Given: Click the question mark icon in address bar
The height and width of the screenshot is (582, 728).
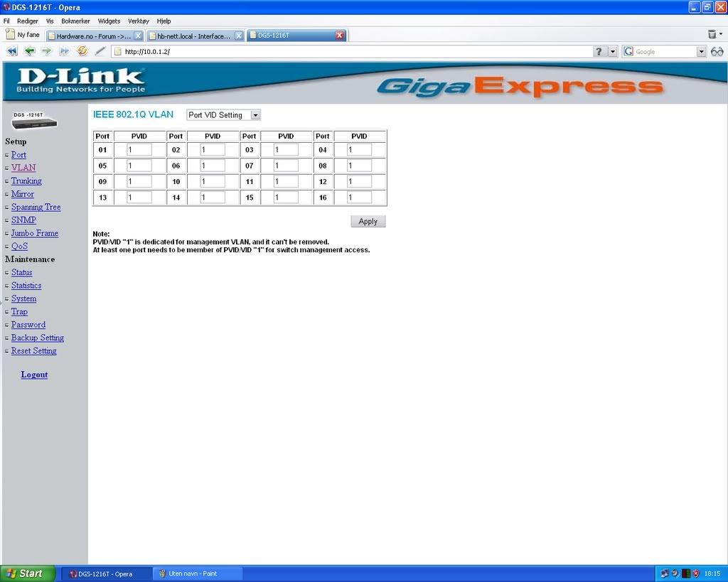Looking at the screenshot, I should coord(599,51).
